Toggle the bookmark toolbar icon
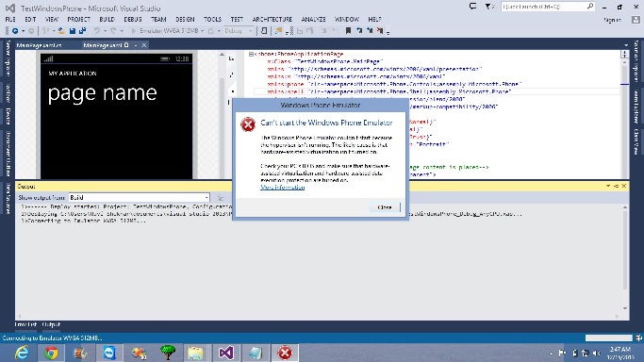The height and width of the screenshot is (362, 644). (348, 30)
